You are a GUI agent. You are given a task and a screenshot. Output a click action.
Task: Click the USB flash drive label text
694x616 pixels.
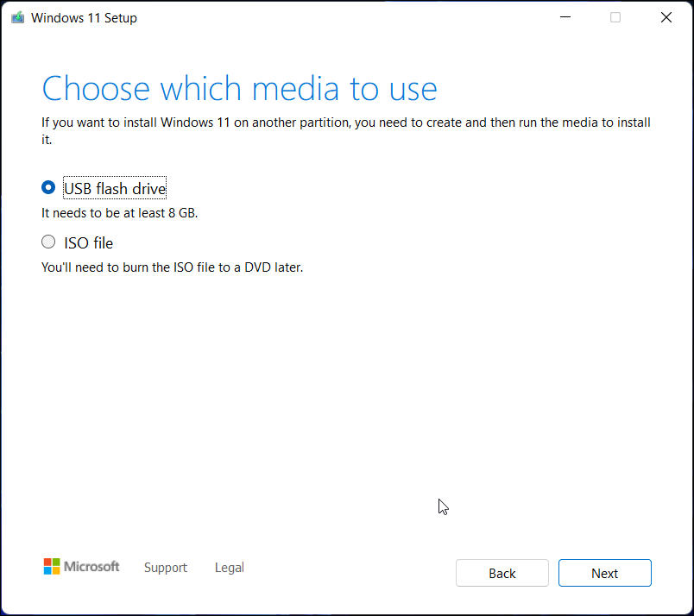(114, 187)
